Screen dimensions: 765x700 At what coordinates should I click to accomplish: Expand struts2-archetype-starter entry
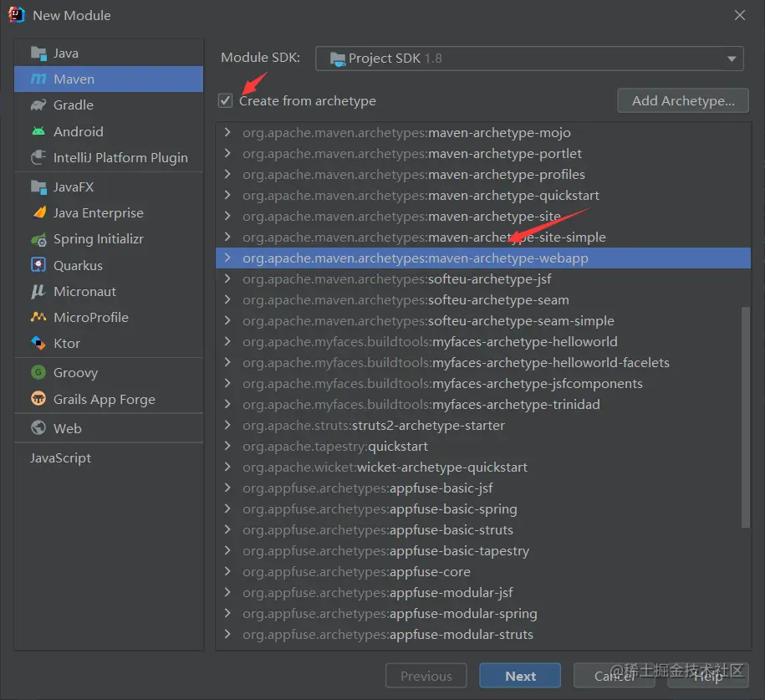click(x=227, y=425)
